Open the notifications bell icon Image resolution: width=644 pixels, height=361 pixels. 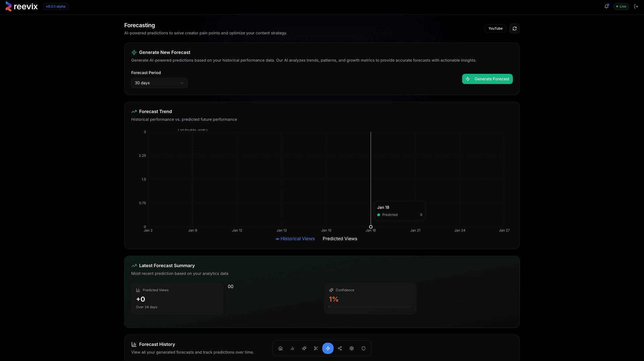(x=606, y=6)
